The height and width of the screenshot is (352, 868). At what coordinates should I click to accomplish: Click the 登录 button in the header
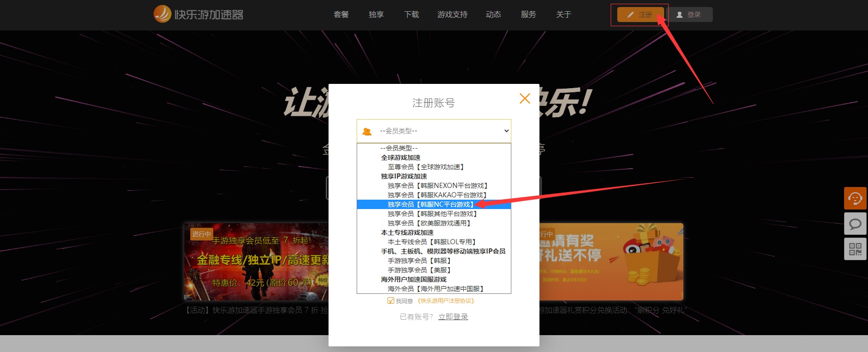[x=689, y=15]
